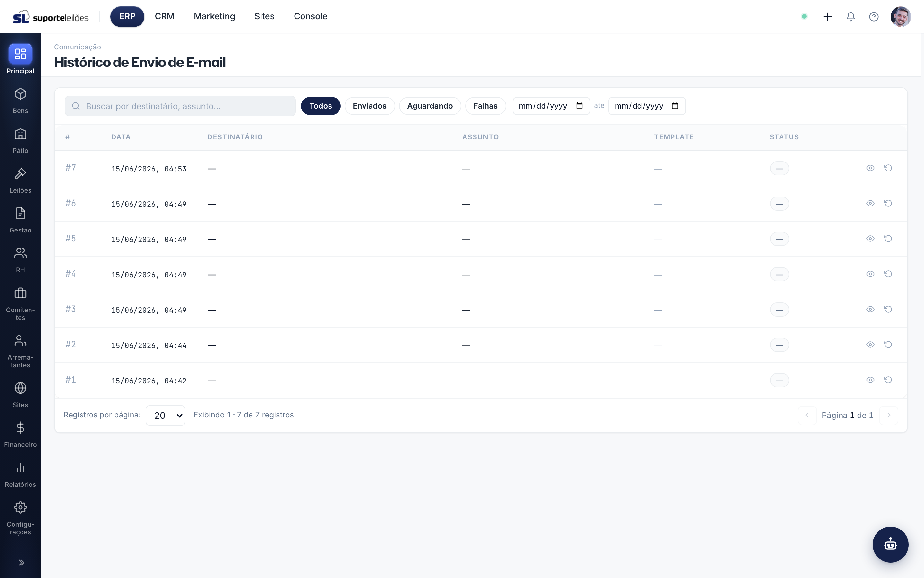924x578 pixels.
Task: Go to the previous page
Action: click(x=807, y=415)
